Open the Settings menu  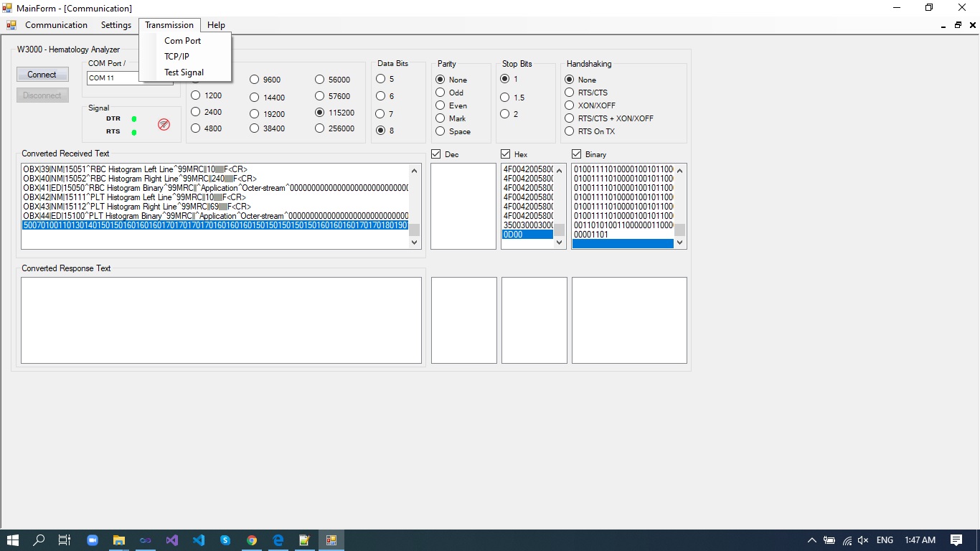pos(116,25)
